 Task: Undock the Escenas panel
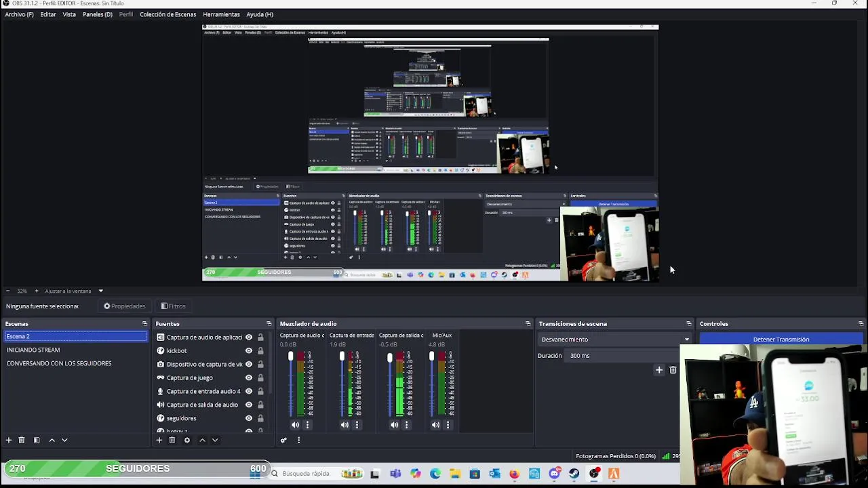click(144, 324)
